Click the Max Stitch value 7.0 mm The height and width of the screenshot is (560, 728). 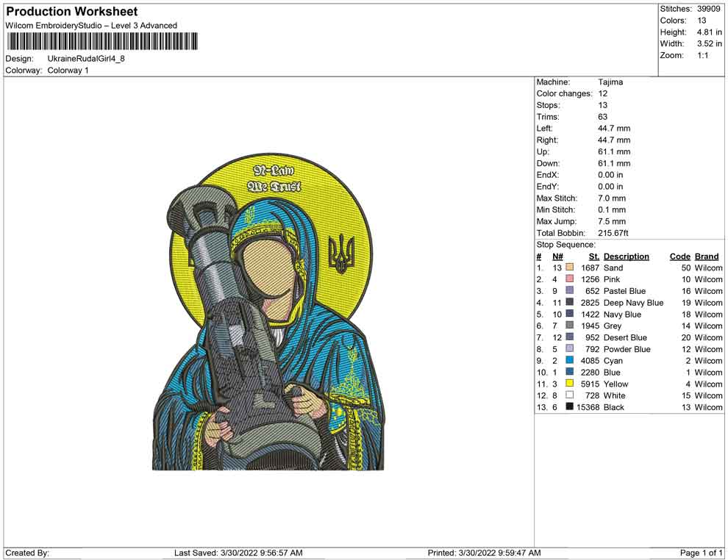(612, 198)
